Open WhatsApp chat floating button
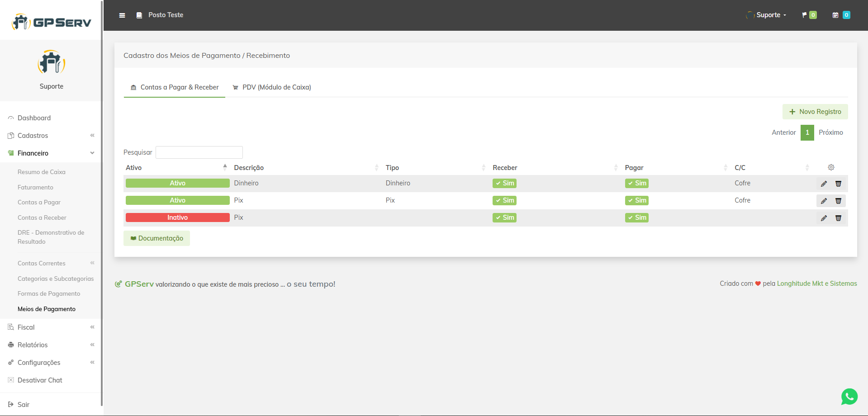 click(x=849, y=397)
